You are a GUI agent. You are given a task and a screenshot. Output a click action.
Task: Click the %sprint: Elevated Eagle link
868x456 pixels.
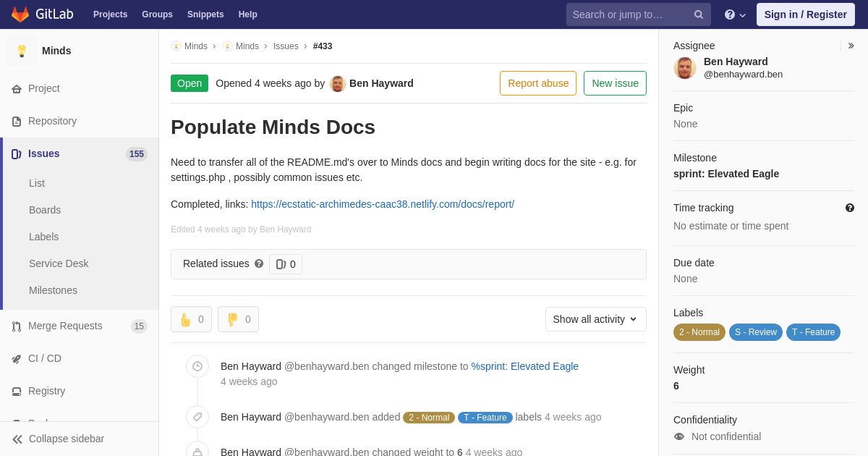pos(525,366)
